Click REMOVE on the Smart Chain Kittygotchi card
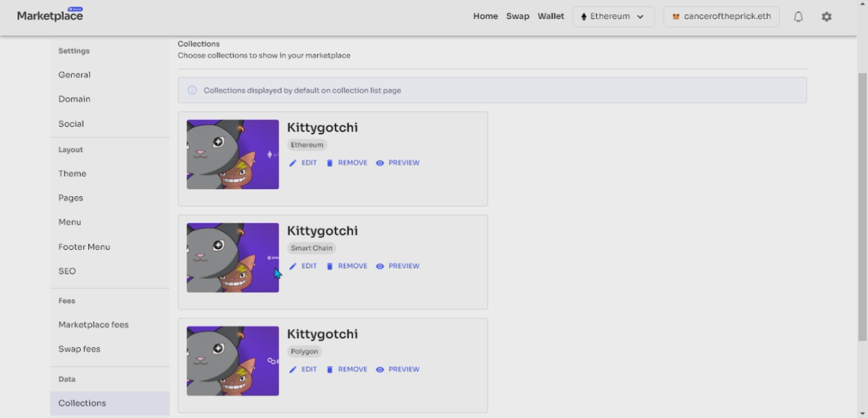 coord(347,266)
